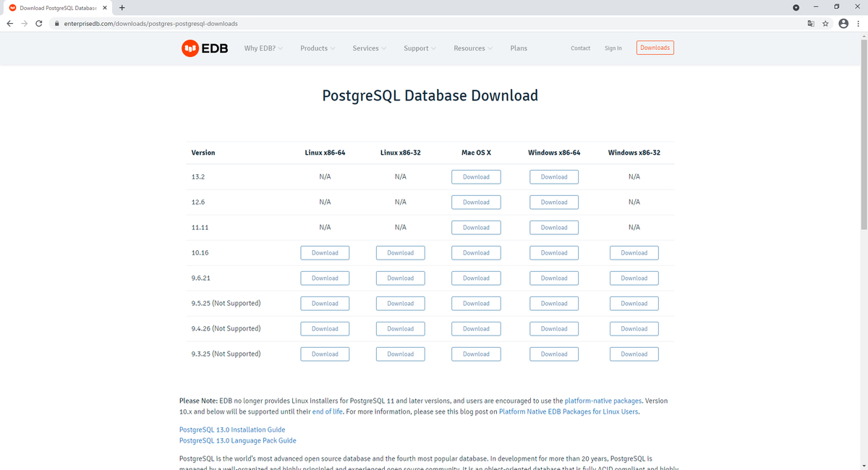Viewport: 868px width, 470px height.
Task: Open a new browser tab
Action: tap(122, 8)
